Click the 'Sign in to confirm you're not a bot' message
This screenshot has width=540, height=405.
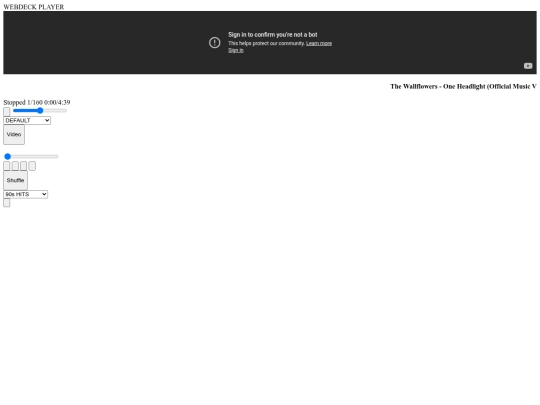(273, 35)
